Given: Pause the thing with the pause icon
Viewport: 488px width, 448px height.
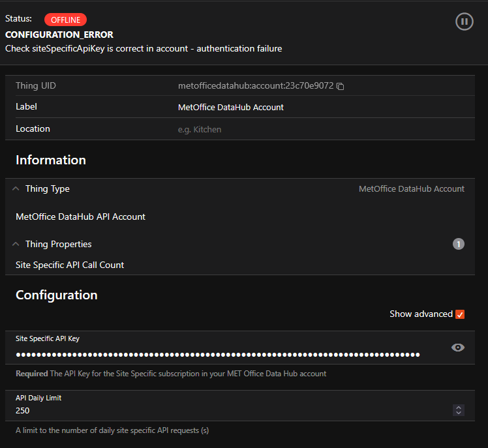Looking at the screenshot, I should [464, 22].
